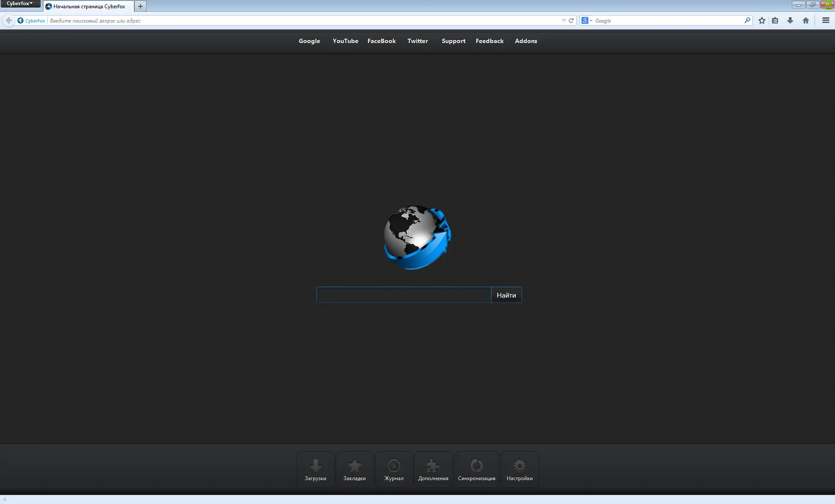Expand the search engine selector dropdown
This screenshot has height=504, width=835.
click(587, 20)
